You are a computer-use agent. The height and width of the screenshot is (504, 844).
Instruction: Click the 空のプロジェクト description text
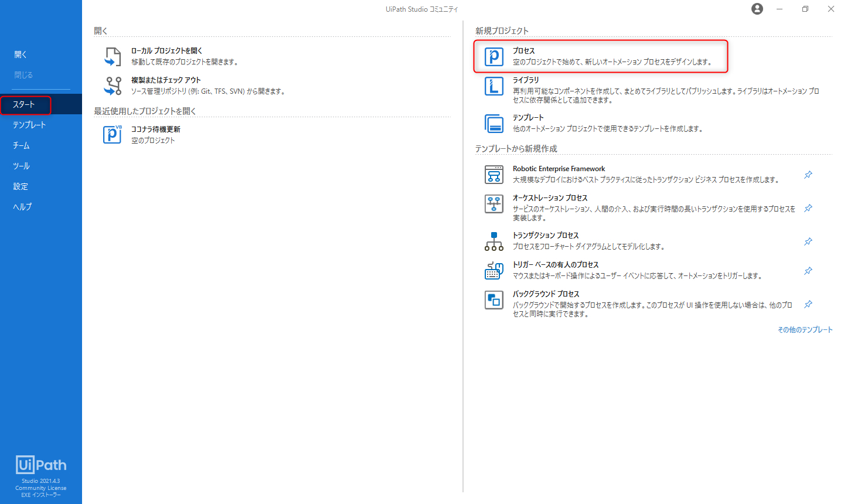click(x=153, y=141)
